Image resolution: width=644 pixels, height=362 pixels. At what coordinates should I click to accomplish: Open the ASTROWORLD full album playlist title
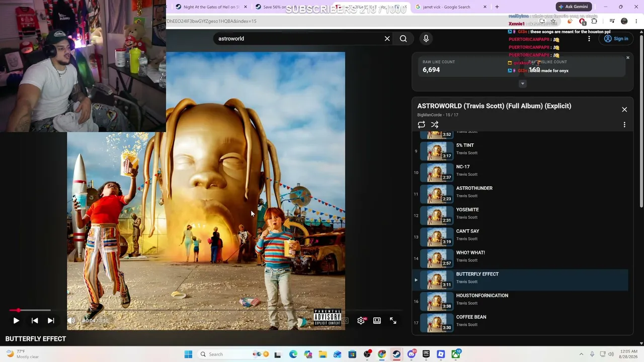coord(494,106)
